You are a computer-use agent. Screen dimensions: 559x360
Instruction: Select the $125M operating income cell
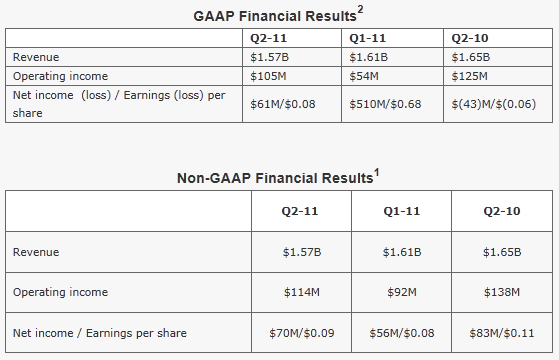470,76
